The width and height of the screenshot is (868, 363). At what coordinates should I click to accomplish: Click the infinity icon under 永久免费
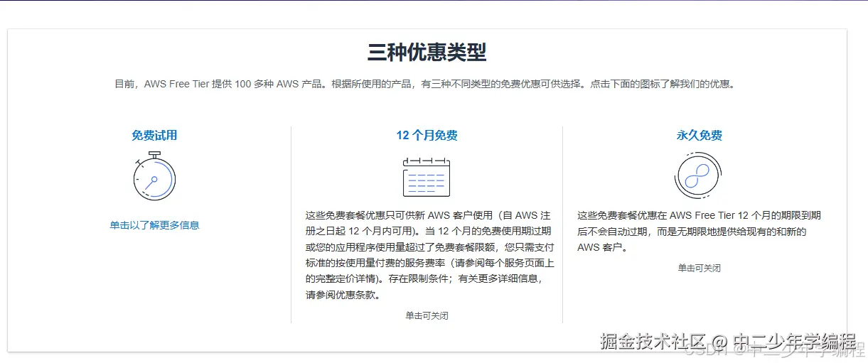tap(699, 175)
